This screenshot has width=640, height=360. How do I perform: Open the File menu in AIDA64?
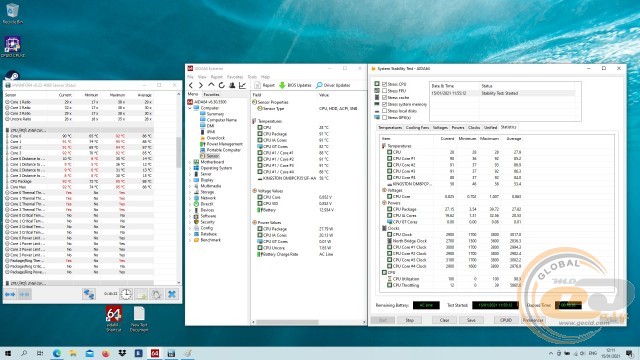point(190,77)
